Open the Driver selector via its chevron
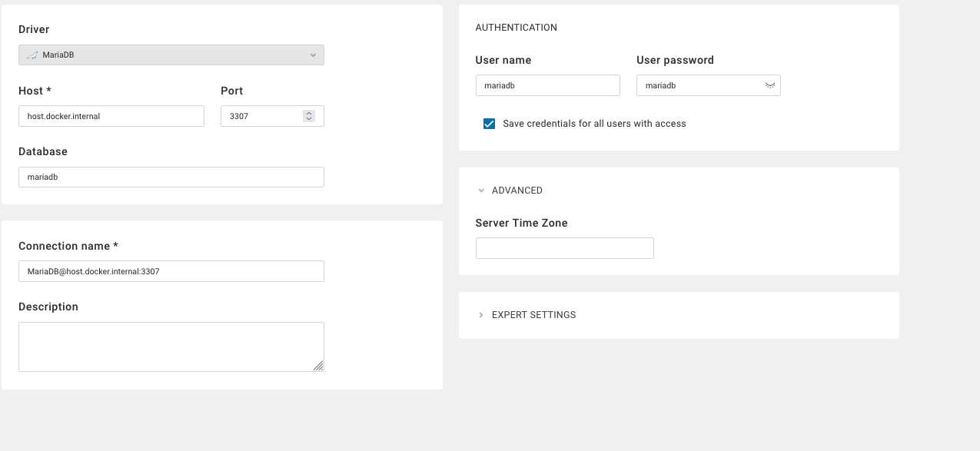This screenshot has width=980, height=451. [x=312, y=55]
